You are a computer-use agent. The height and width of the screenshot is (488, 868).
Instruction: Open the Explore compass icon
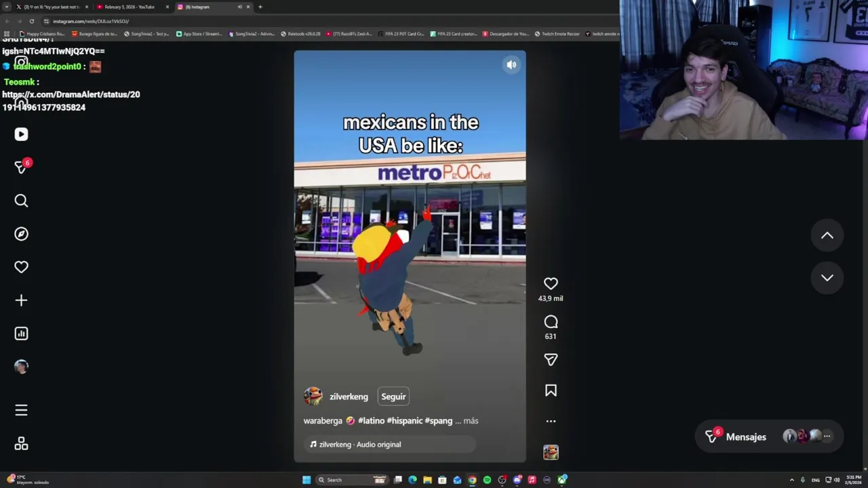(21, 234)
